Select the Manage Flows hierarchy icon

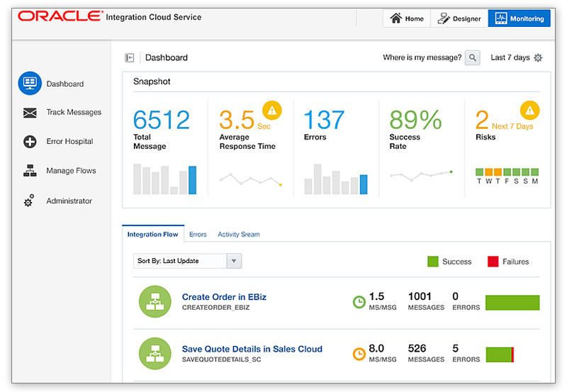30,171
